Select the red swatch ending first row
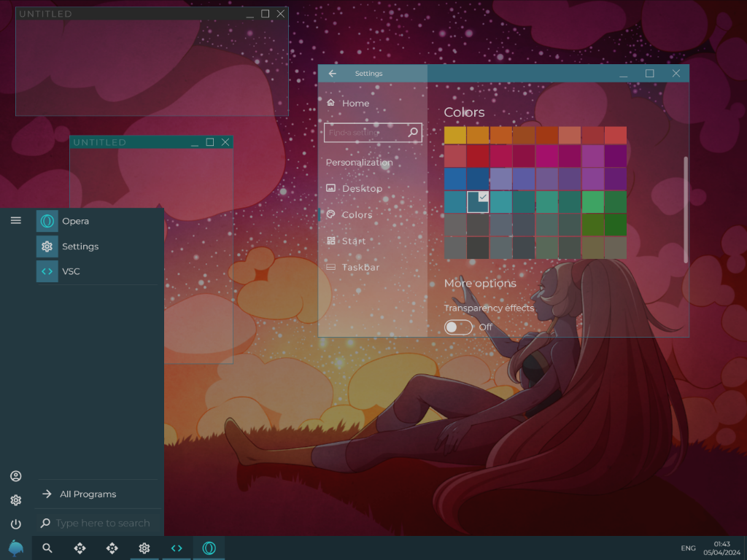747x560 pixels. click(x=616, y=135)
